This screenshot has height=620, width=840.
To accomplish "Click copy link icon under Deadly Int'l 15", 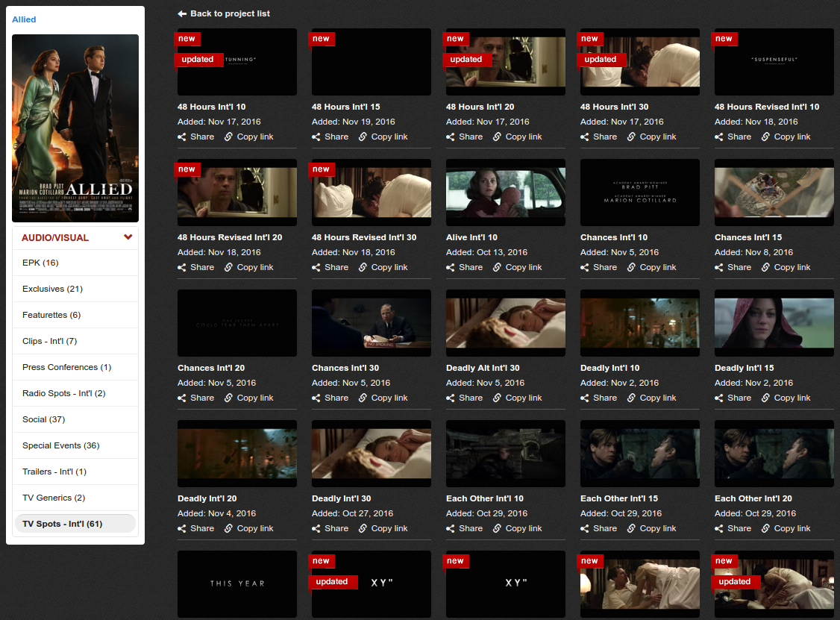I will pos(765,398).
